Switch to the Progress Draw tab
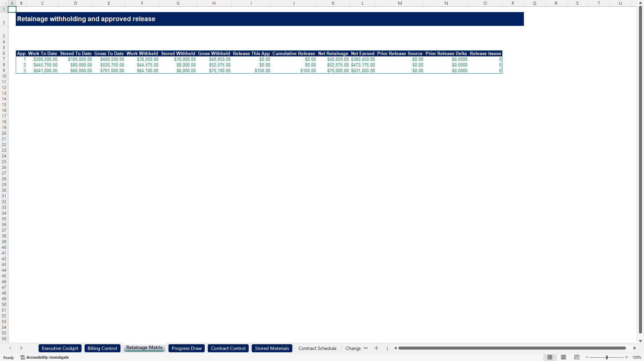This screenshot has height=361, width=644. [x=187, y=348]
